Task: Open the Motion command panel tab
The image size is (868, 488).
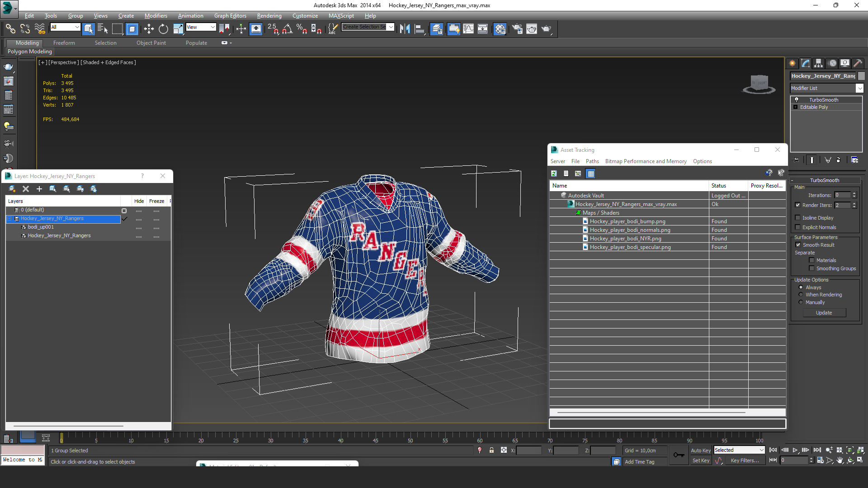Action: pyautogui.click(x=832, y=63)
